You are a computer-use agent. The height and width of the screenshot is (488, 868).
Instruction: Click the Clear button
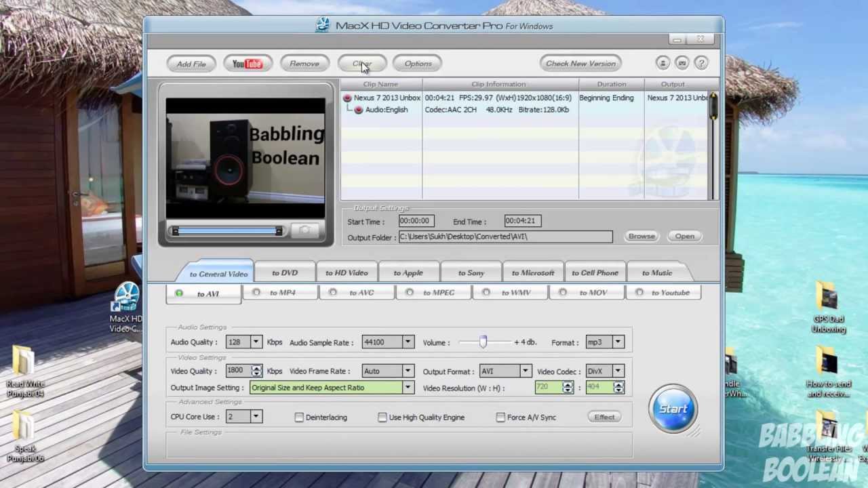[x=362, y=64]
